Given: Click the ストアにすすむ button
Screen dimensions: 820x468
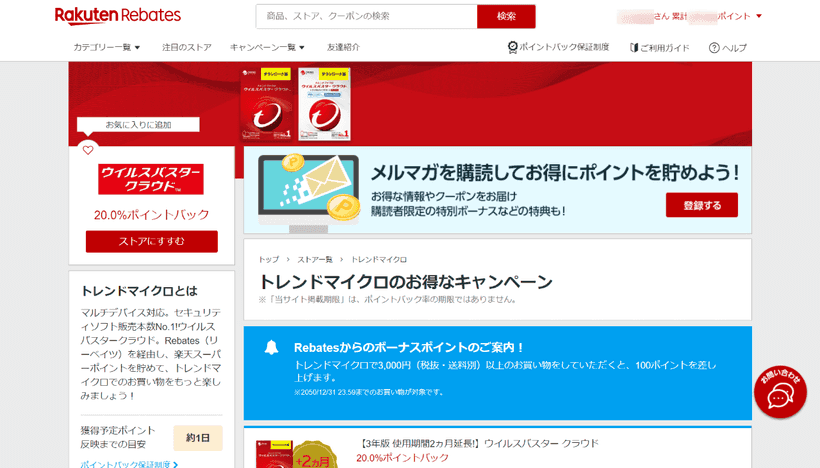Looking at the screenshot, I should click(x=152, y=242).
